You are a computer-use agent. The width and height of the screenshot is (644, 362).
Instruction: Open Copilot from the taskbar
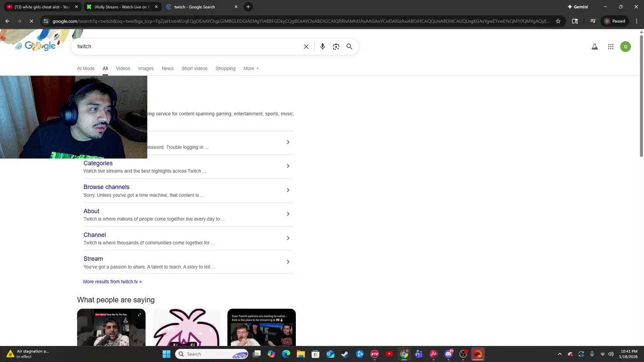click(271, 354)
